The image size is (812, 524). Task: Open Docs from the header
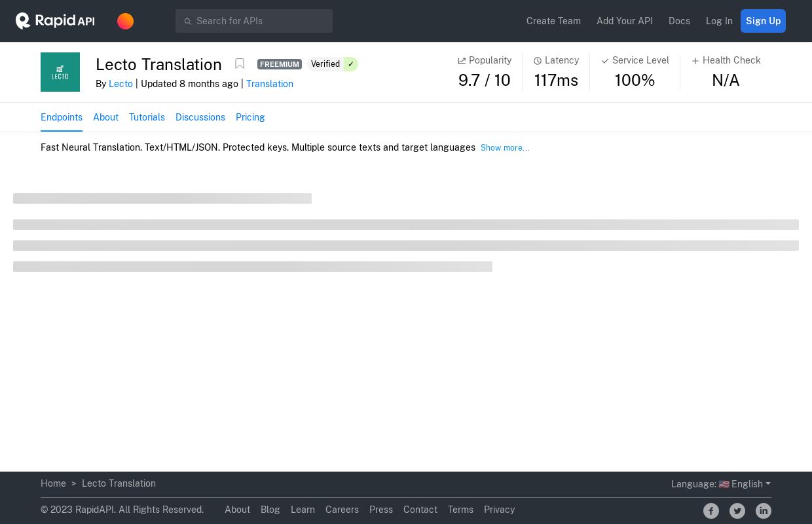[x=679, y=21]
